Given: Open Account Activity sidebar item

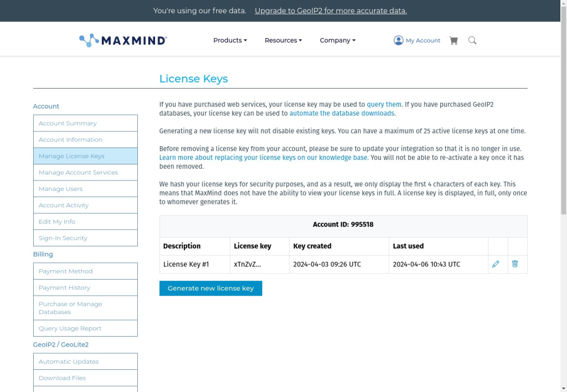Looking at the screenshot, I should [85, 205].
